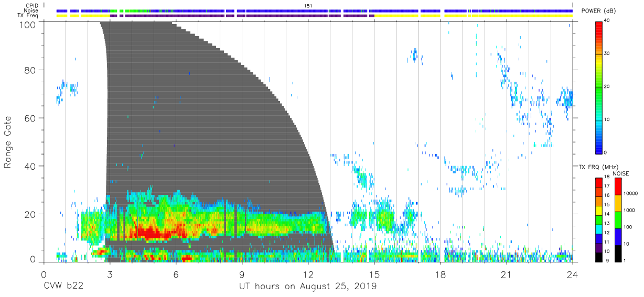Viewport: 644px width, 297px height.
Task: Click the "16" MHz label on TX FRQ scale
Action: coord(608,196)
